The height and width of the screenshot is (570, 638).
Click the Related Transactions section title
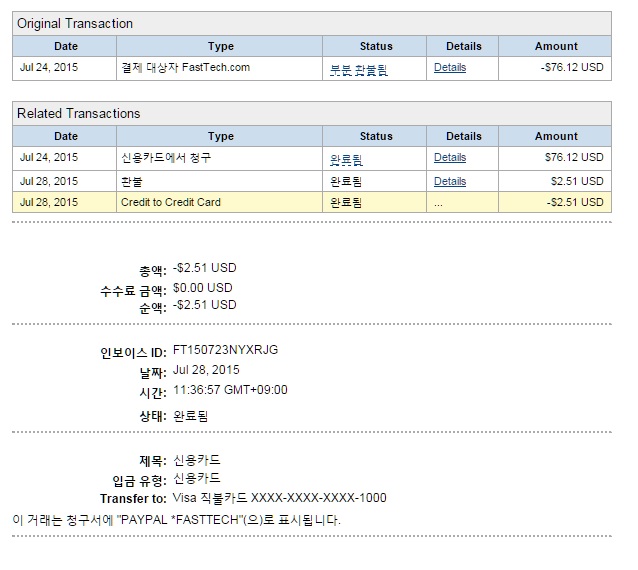pos(79,114)
